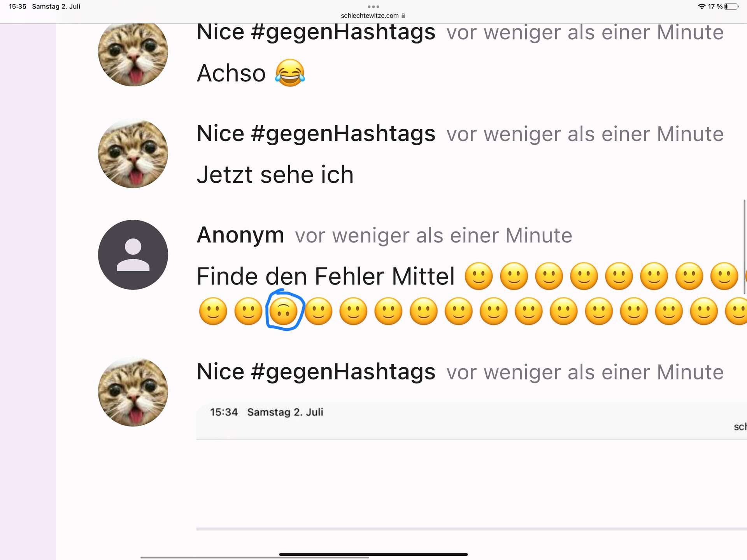Click username above the 'Achso' message
This screenshot has height=560, width=747.
coord(316,32)
